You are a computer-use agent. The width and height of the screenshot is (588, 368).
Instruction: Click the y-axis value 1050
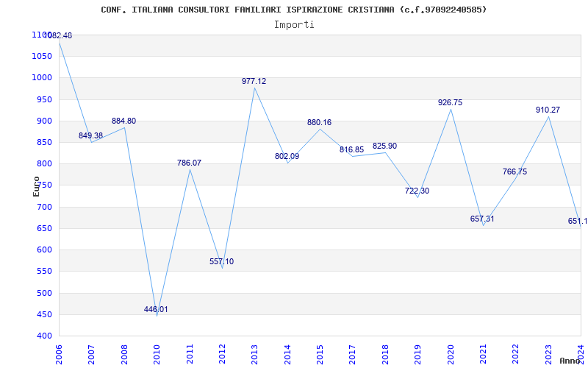tap(42, 57)
